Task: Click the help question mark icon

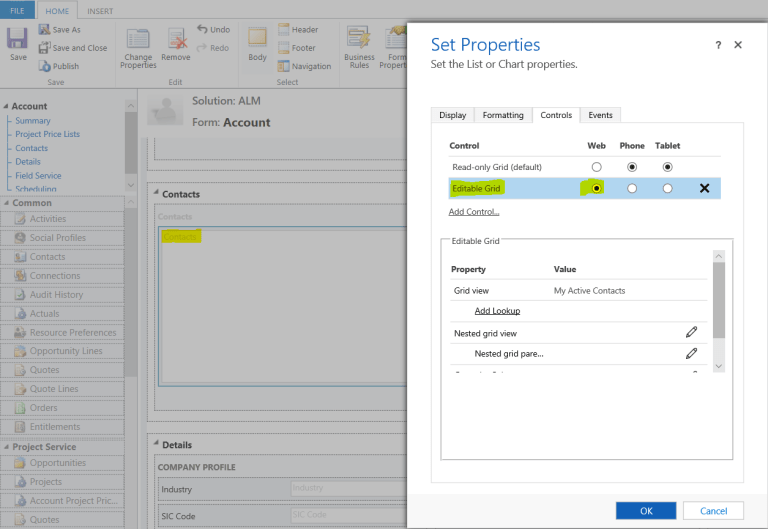Action: coord(718,46)
